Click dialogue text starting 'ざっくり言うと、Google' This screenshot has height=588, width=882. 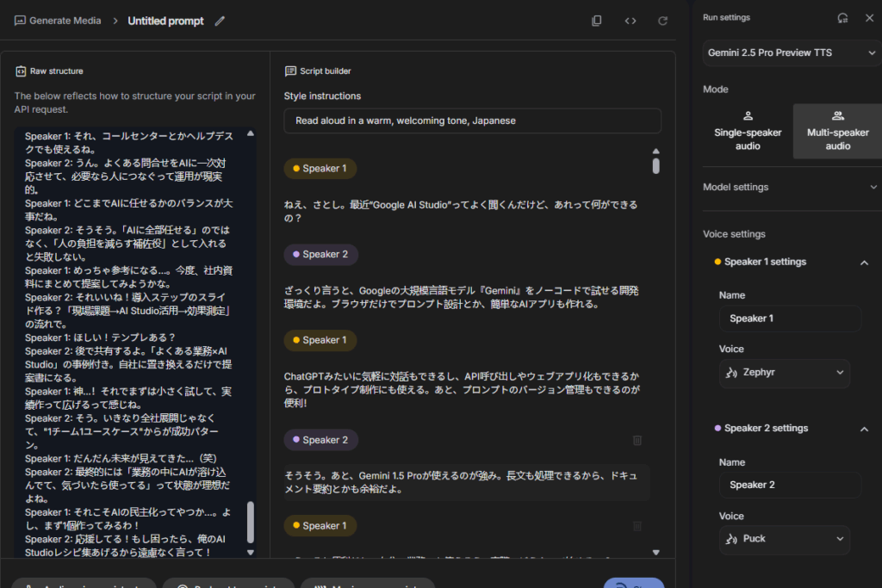point(462,297)
